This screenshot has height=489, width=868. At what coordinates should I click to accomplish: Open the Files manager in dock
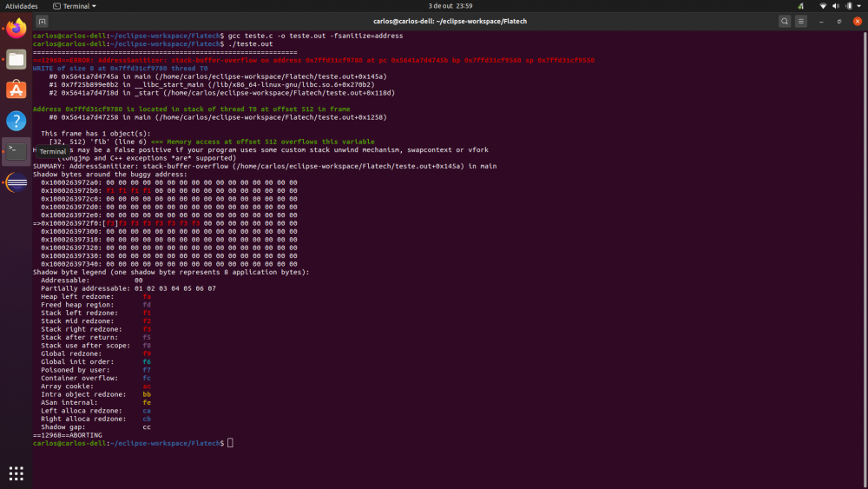16,60
